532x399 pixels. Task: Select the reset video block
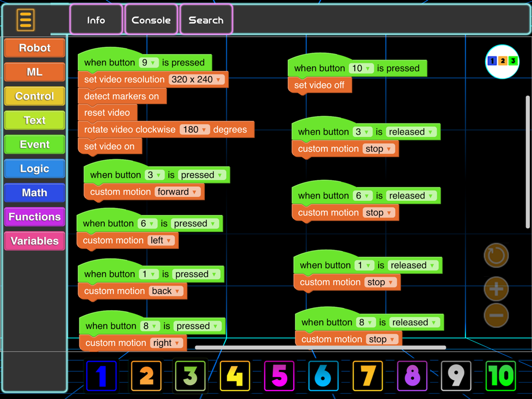coord(107,113)
